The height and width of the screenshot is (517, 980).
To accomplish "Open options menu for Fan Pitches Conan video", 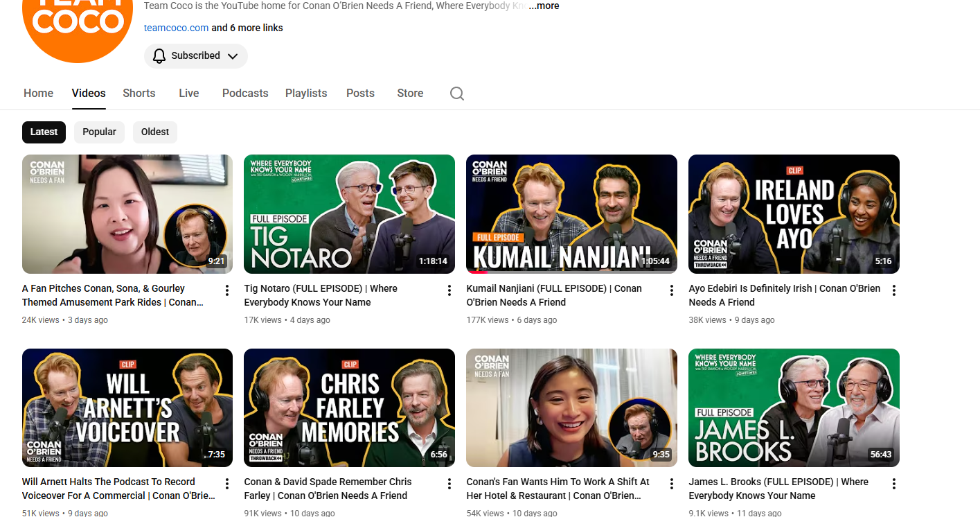I will click(x=227, y=290).
